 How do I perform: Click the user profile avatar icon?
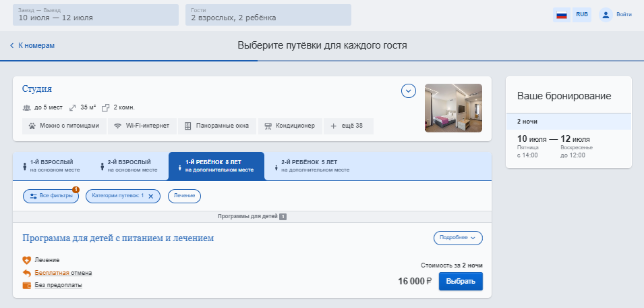pyautogui.click(x=606, y=15)
